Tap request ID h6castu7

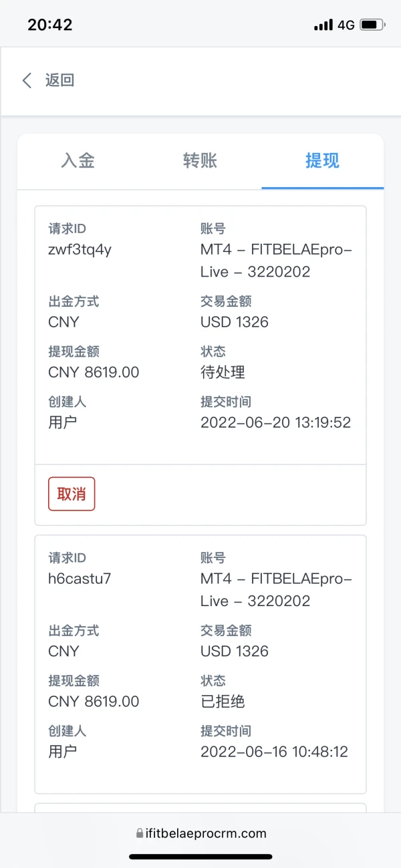[80, 579]
